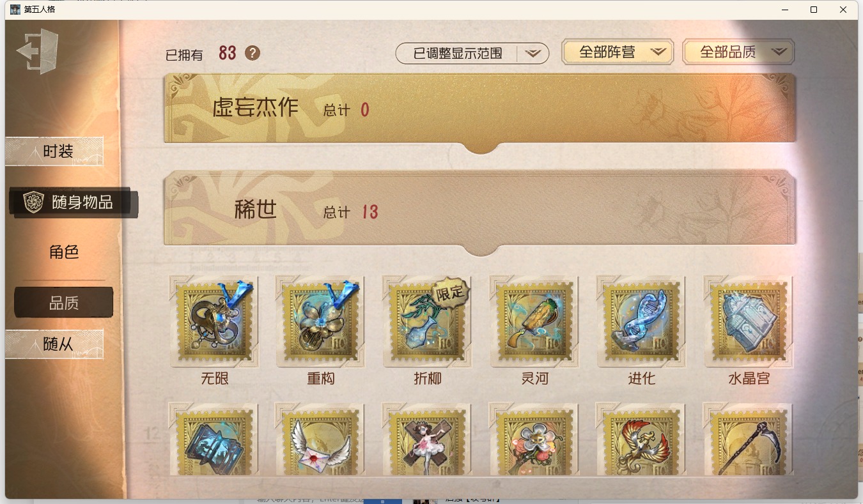This screenshot has height=504, width=863.
Task: Open the 已调整显示范围 dropdown
Action: point(472,54)
